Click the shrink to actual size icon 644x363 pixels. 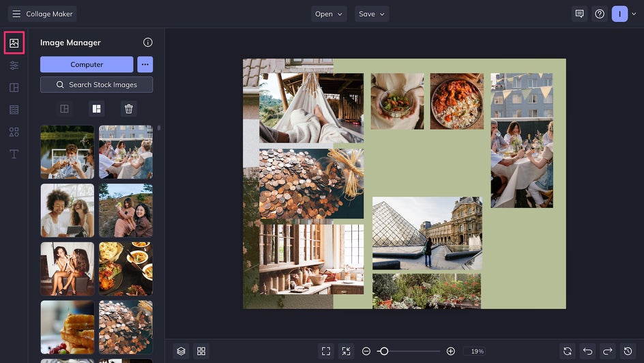tap(347, 351)
